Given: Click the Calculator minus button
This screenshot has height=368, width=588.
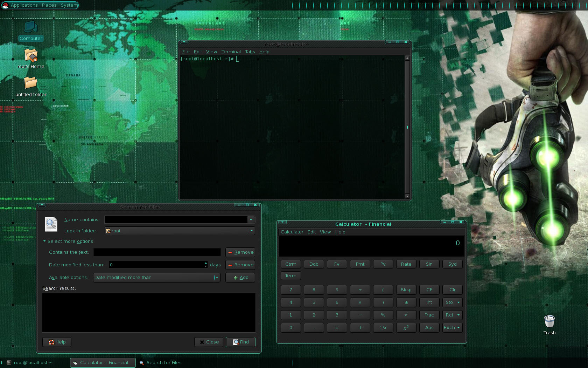Looking at the screenshot, I should (360, 315).
